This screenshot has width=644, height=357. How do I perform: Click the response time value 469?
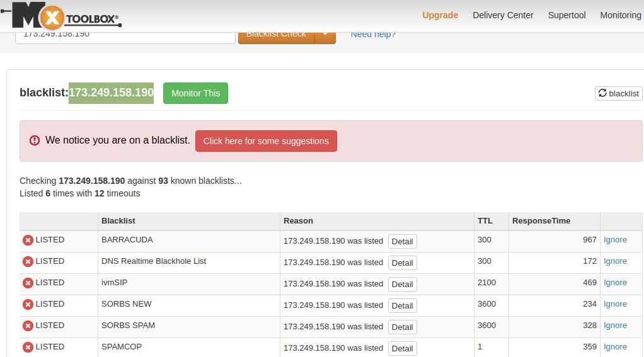pos(590,282)
